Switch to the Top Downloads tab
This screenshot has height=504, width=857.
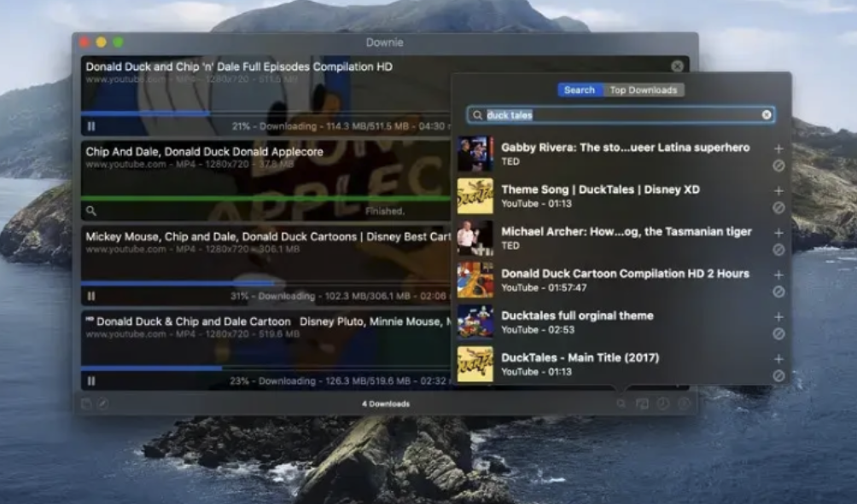(x=643, y=90)
